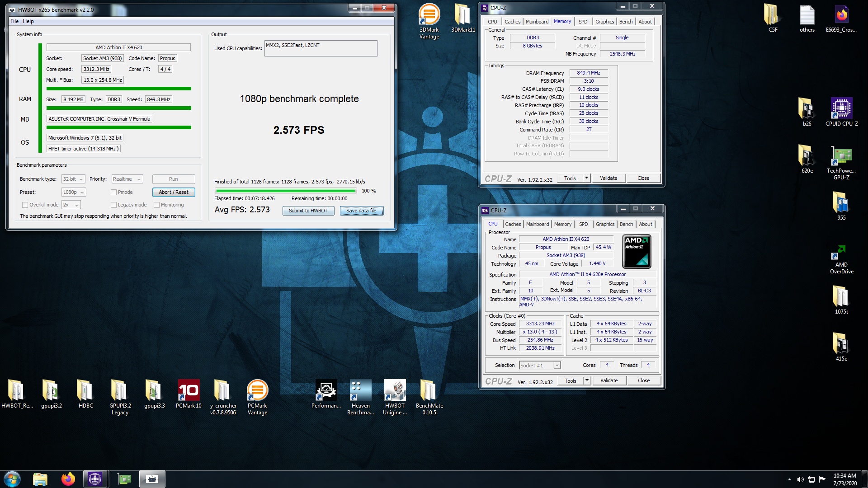This screenshot has height=488, width=868.
Task: Launch TechPowerUp GPU-Z shortcut
Action: (841, 162)
